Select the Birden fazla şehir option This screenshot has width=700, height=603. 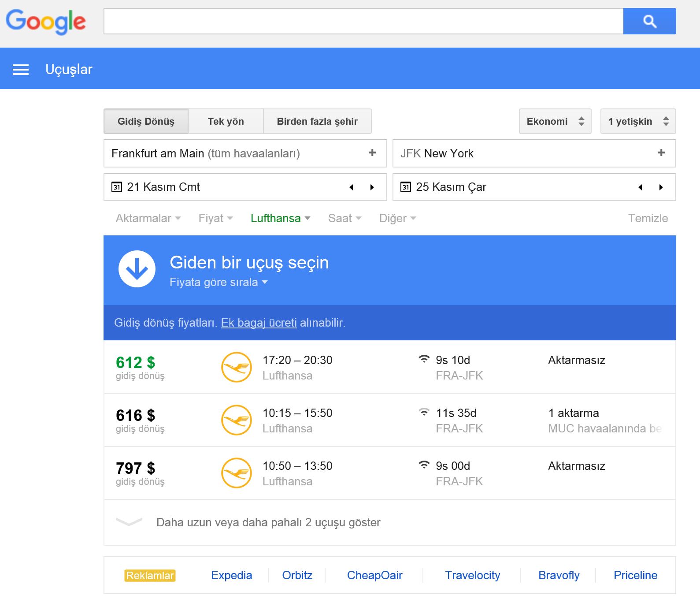tap(317, 121)
